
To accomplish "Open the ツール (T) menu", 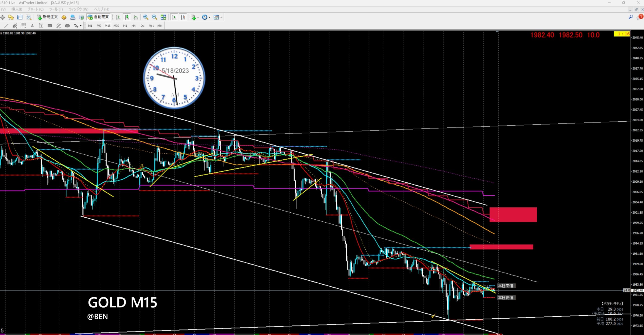I will coord(56,9).
